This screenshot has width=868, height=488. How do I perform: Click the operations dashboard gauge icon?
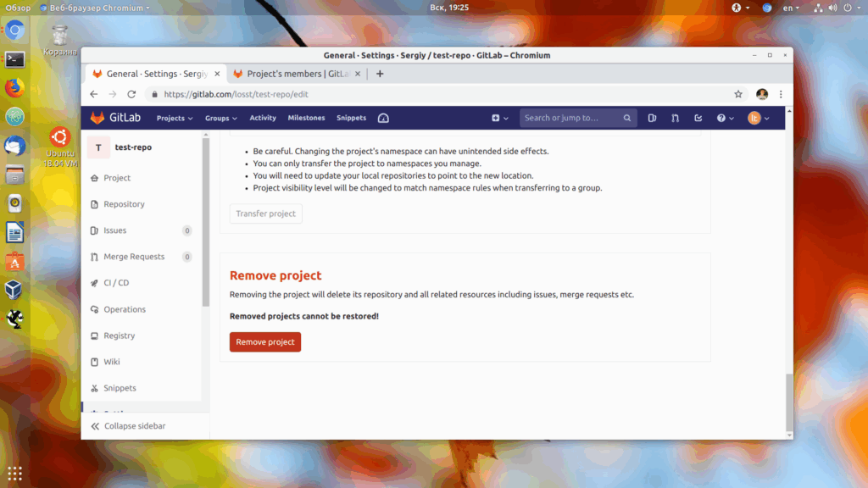pos(383,118)
